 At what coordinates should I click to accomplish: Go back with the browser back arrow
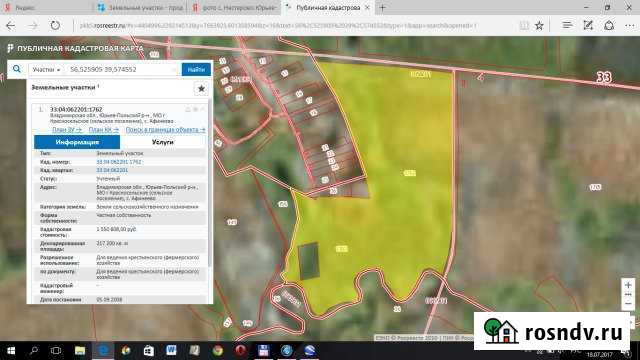click(11, 26)
